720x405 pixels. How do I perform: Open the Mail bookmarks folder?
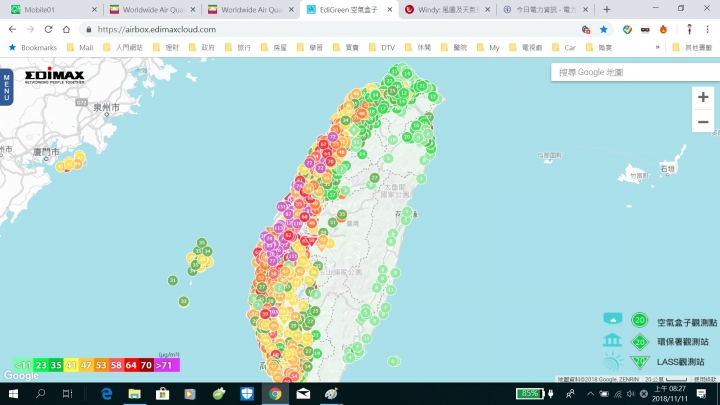(x=80, y=47)
